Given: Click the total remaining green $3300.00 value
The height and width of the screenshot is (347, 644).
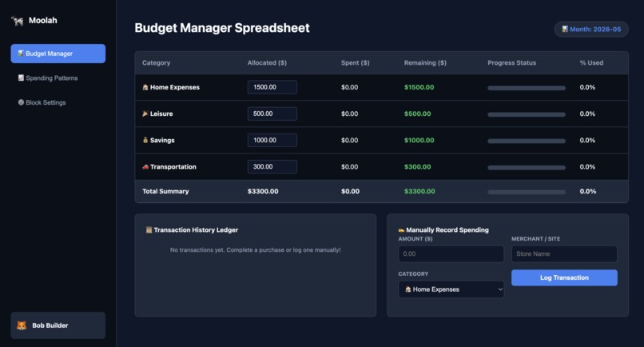Looking at the screenshot, I should pos(419,191).
